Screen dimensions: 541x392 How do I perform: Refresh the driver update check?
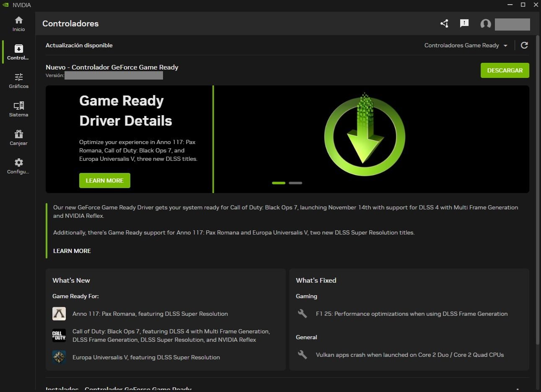click(524, 45)
